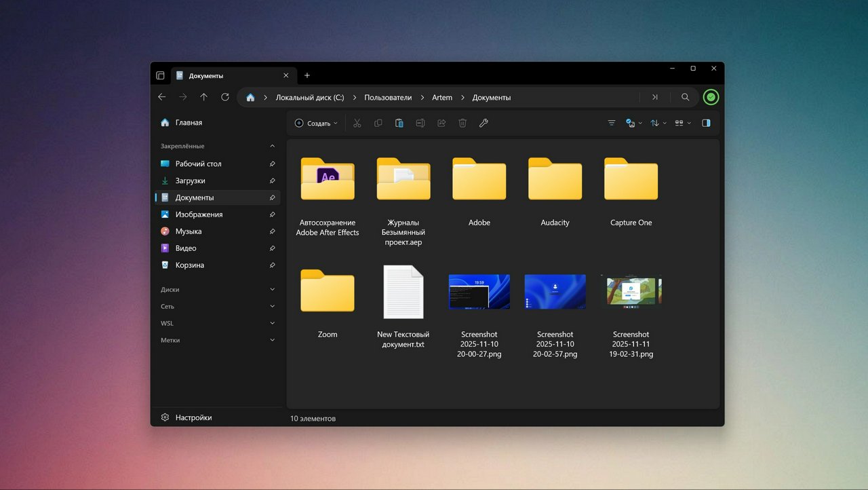Image resolution: width=868 pixels, height=490 pixels.
Task: Click the green status check icon
Action: pos(711,97)
